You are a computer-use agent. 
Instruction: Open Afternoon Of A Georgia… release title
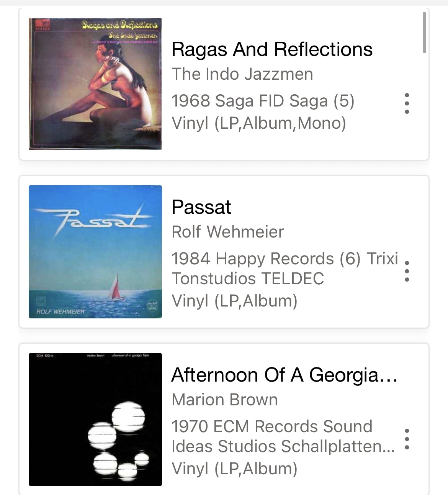pyautogui.click(x=284, y=375)
